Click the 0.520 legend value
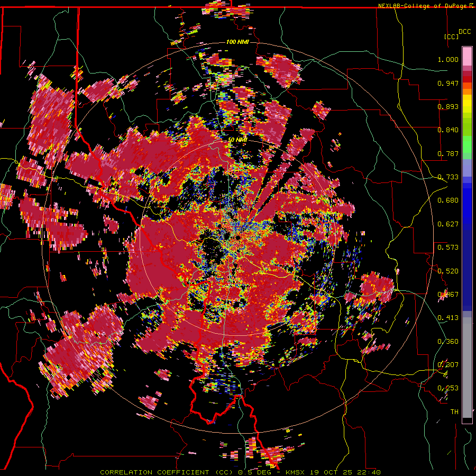This screenshot has width=476, height=476. tap(448, 271)
